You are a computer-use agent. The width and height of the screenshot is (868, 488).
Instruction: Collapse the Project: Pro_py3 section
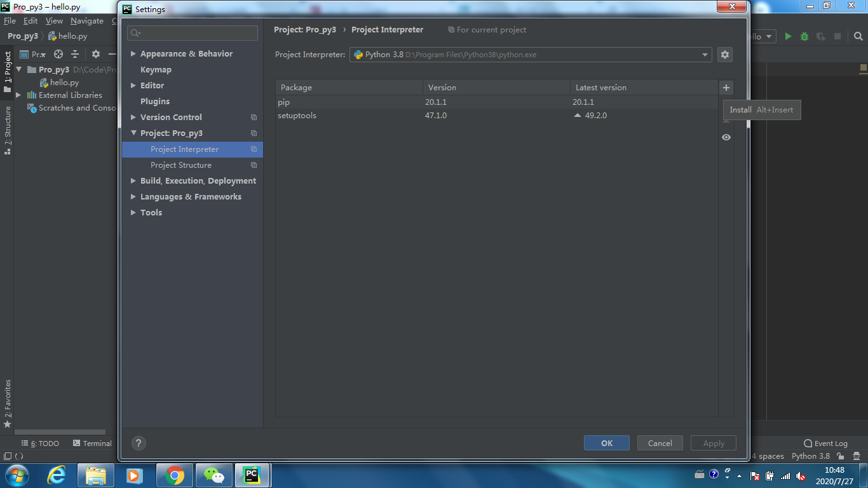click(133, 133)
